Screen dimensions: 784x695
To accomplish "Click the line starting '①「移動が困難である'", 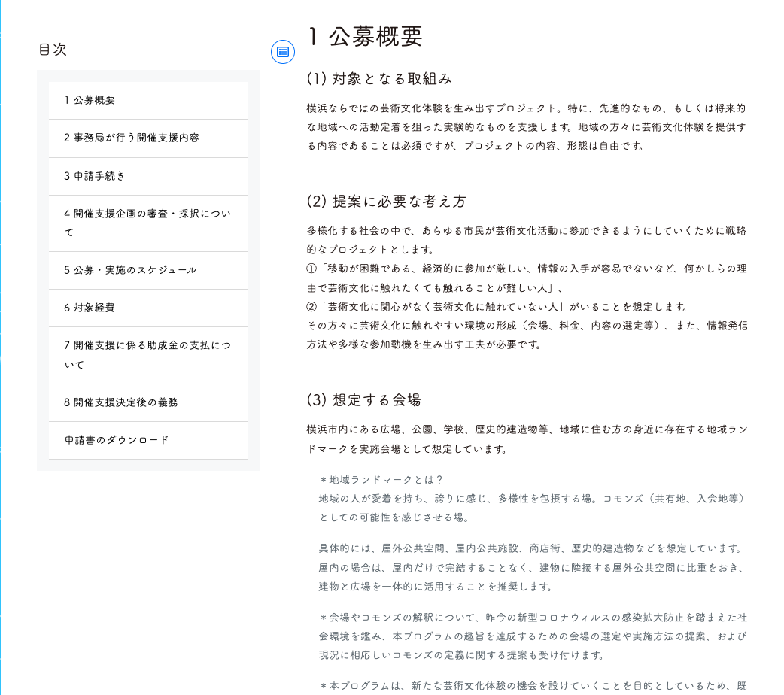I will tap(527, 269).
